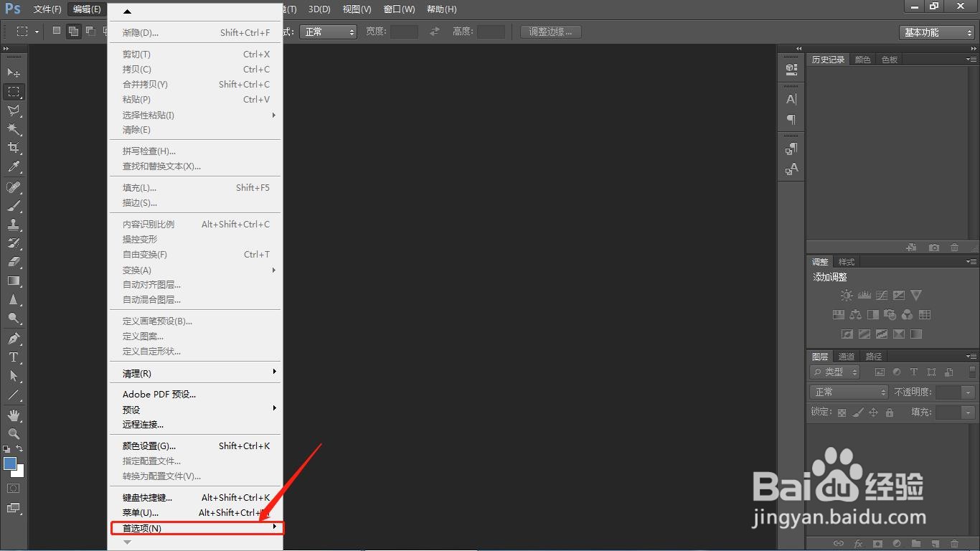
Task: Select the Gradient tool
Action: coord(14,281)
